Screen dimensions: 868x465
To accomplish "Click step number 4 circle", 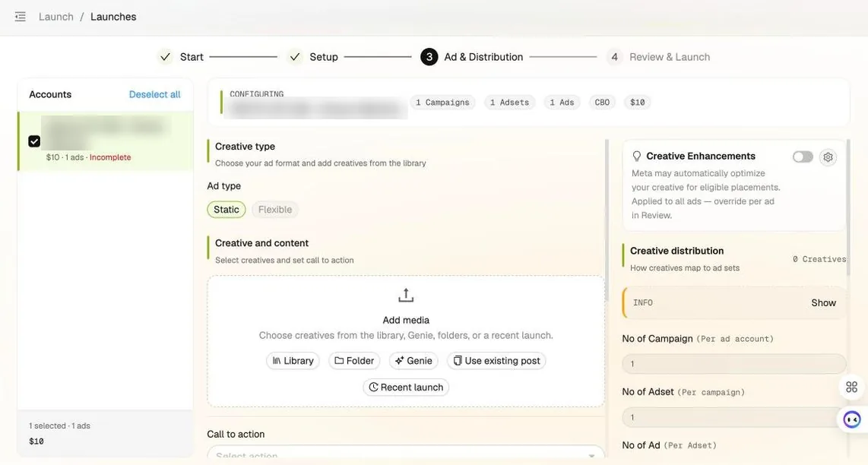I will point(614,56).
